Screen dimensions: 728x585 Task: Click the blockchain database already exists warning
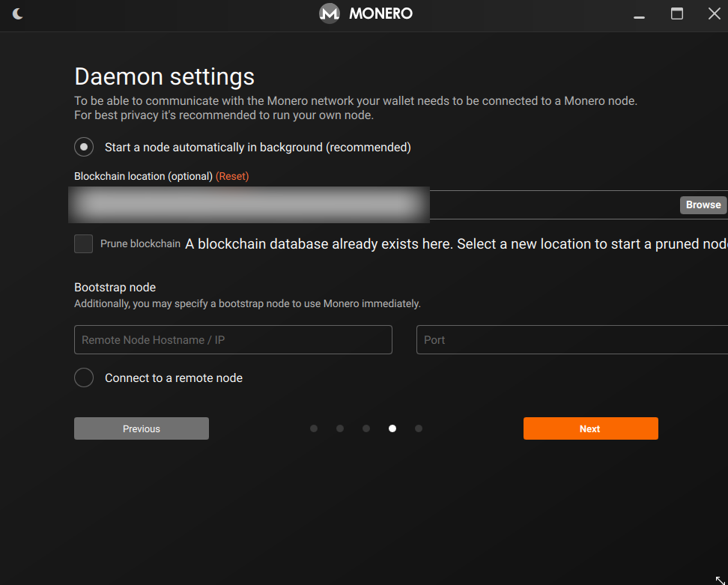pos(456,243)
